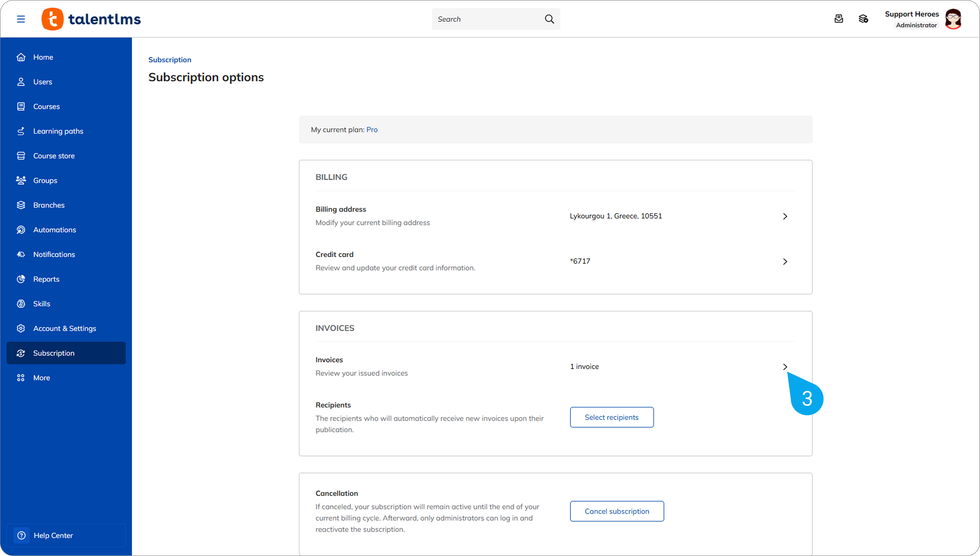Open the messages inbox icon
The image size is (980, 556).
(839, 19)
